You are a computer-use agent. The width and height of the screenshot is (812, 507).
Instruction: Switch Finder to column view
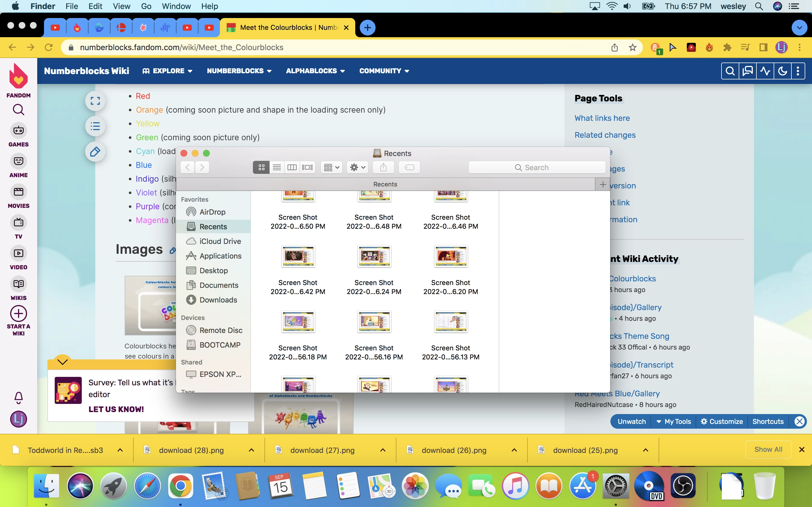point(292,167)
